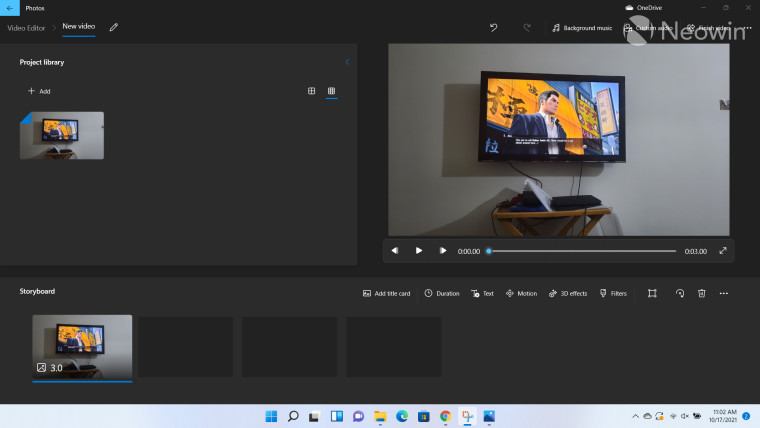Open Chat from taskbar

coord(358,416)
